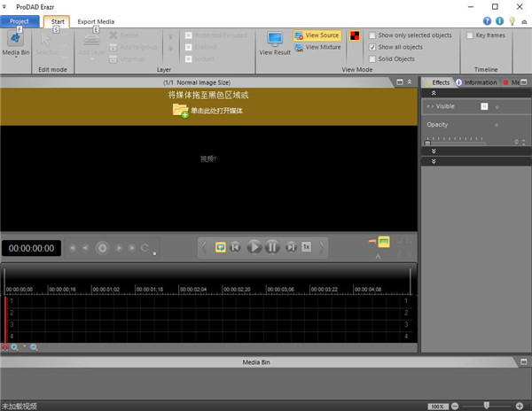This screenshot has height=411, width=532.
Task: Toggle the Visible checkbox in Effects panel
Action: pos(484,105)
